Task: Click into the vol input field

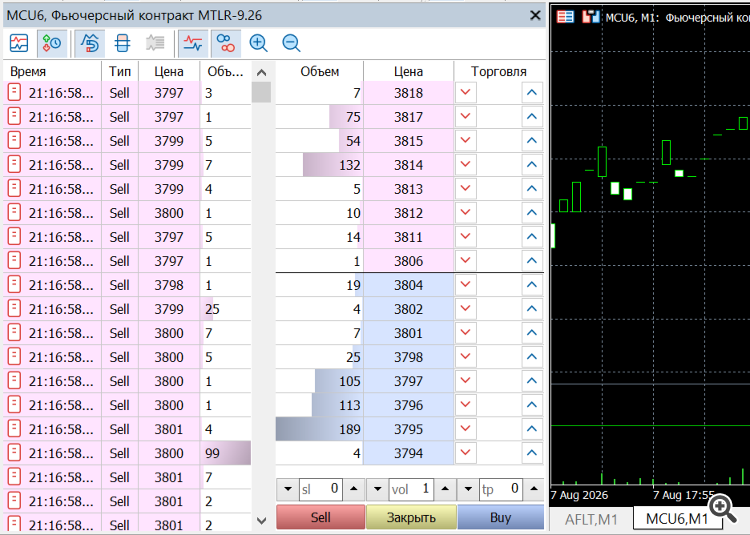Action: (411, 489)
